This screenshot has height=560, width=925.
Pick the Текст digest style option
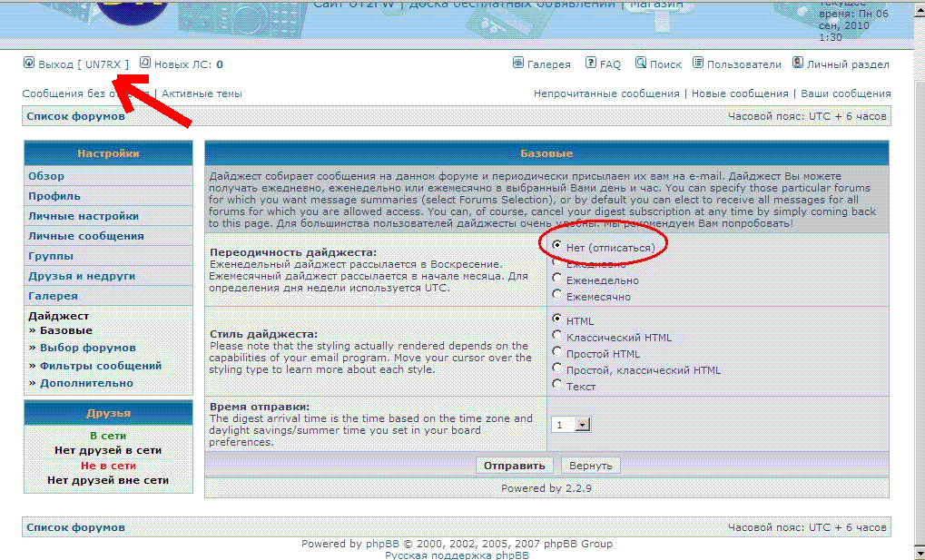coord(557,385)
